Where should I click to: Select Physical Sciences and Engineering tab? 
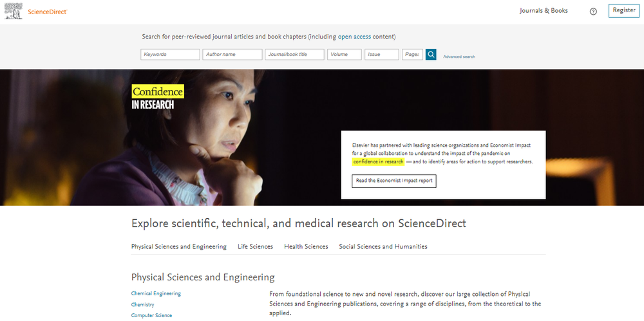tap(178, 247)
